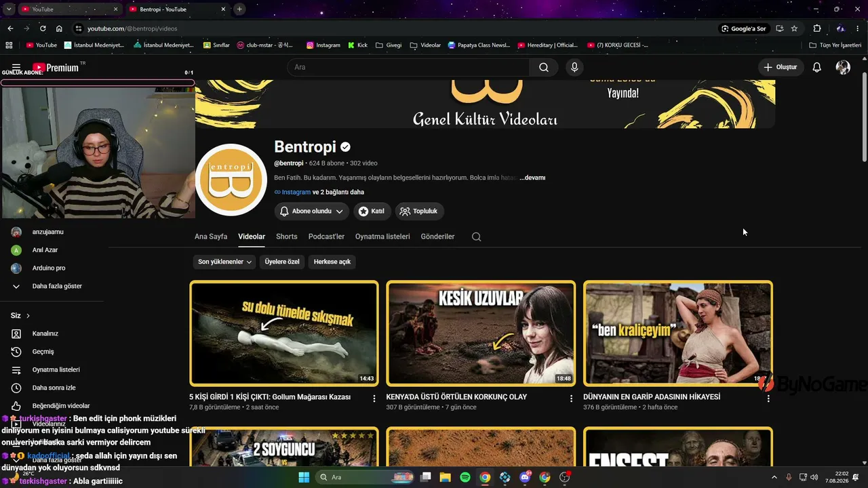Play the ben kraliçeyim thumbnail video

point(678,333)
